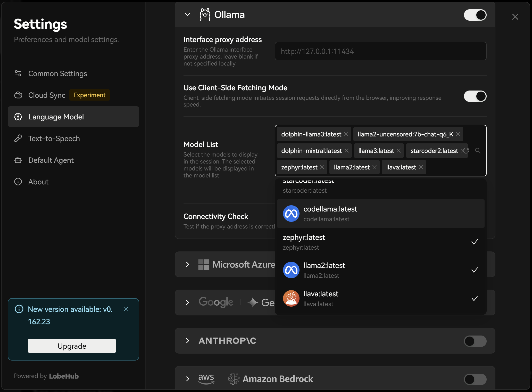
Task: Turn off Client-Side Fetching Mode
Action: (475, 96)
